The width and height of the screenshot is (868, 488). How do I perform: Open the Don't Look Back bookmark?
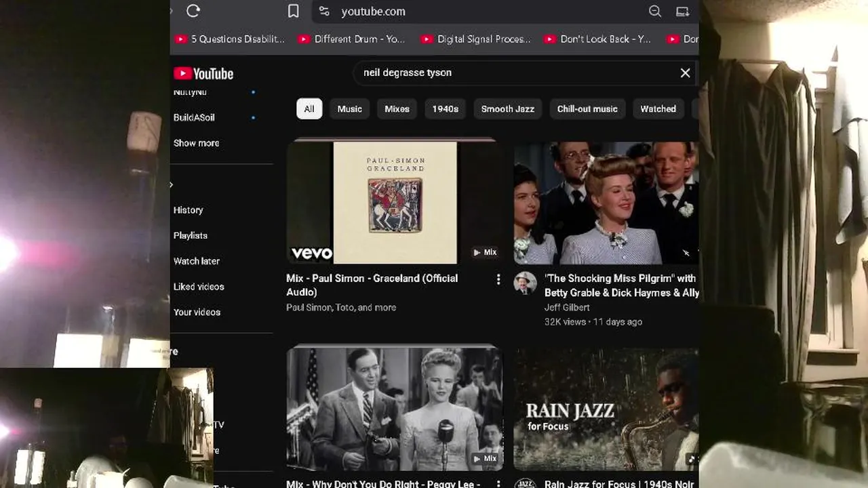pos(598,39)
